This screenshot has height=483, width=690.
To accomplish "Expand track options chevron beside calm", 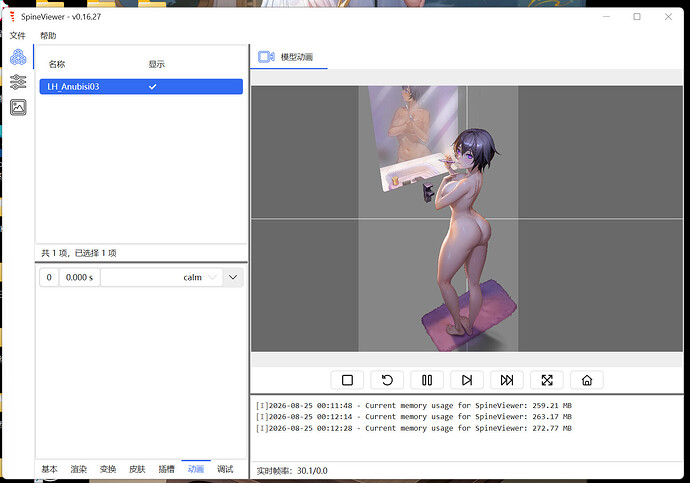I will (233, 278).
